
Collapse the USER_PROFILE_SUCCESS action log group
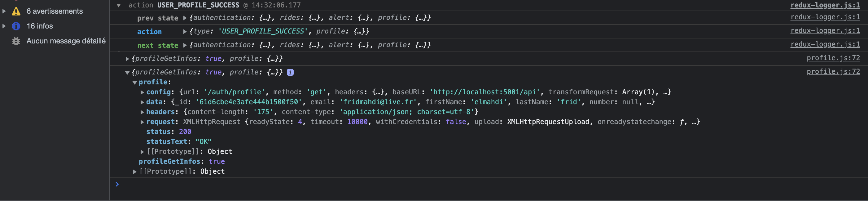(119, 5)
